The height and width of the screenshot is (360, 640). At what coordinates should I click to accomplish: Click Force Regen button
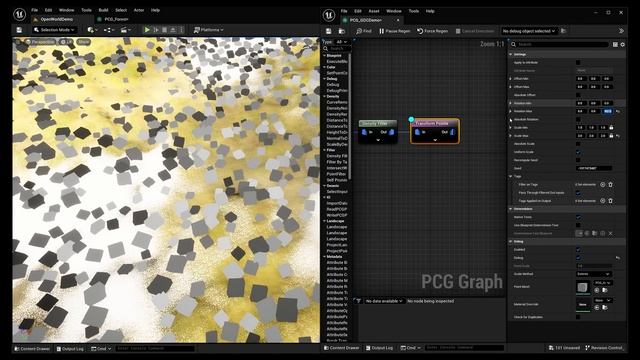point(432,31)
